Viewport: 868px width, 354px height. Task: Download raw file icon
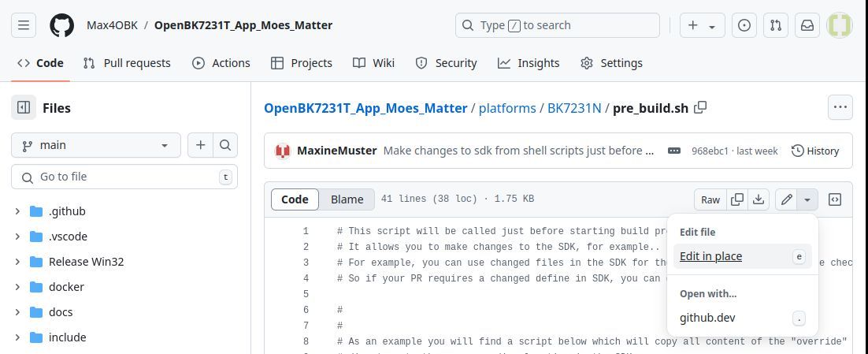(x=759, y=199)
